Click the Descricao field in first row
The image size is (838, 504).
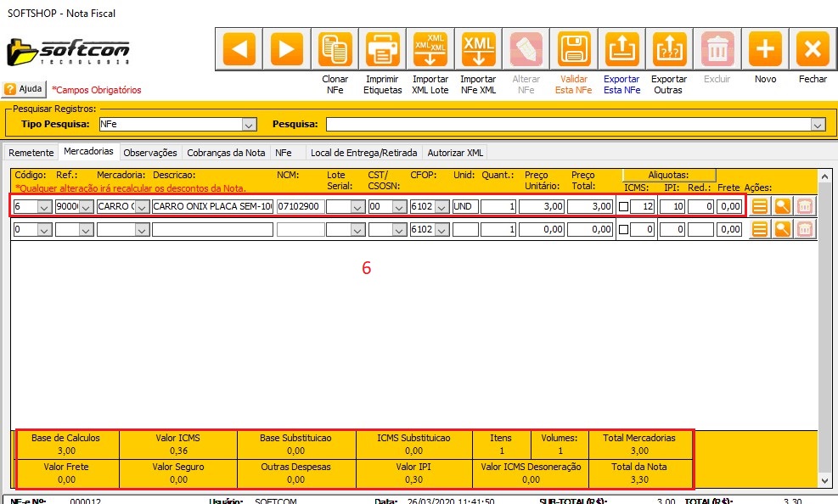(212, 206)
